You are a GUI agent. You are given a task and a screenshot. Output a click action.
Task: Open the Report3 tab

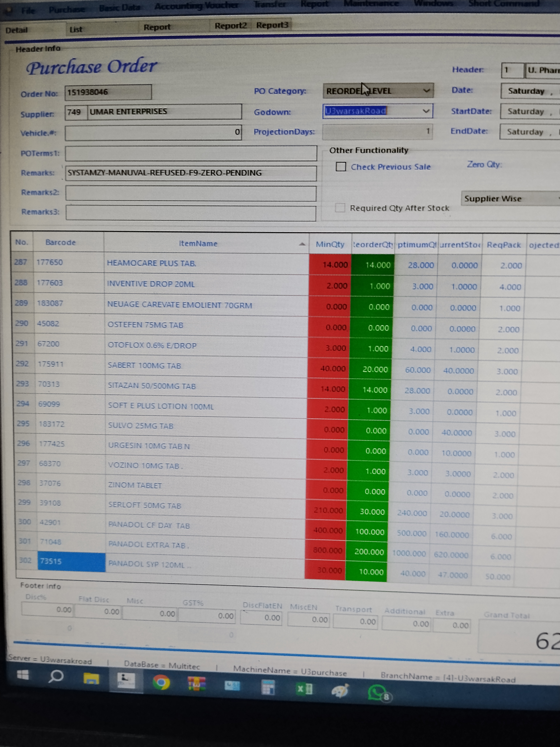point(272,25)
